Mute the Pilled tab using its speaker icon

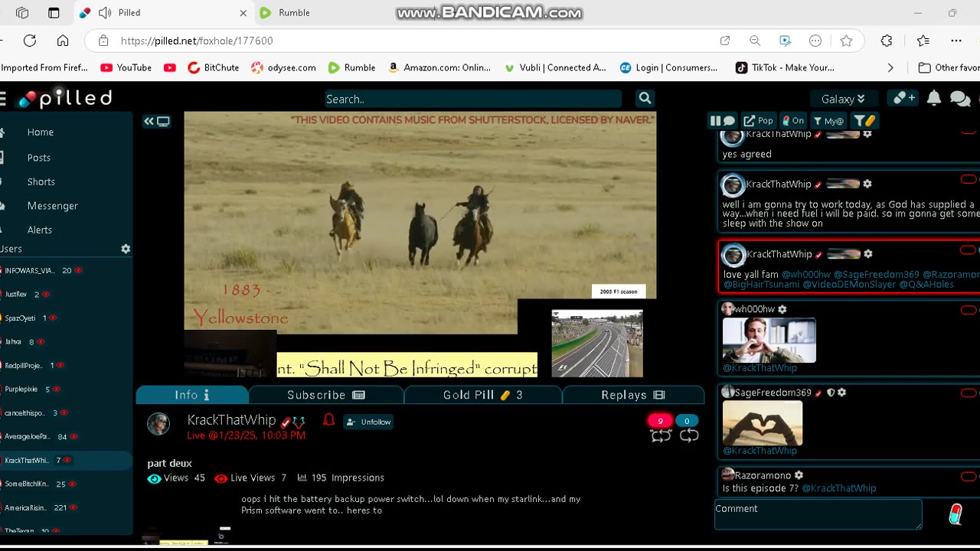point(105,13)
